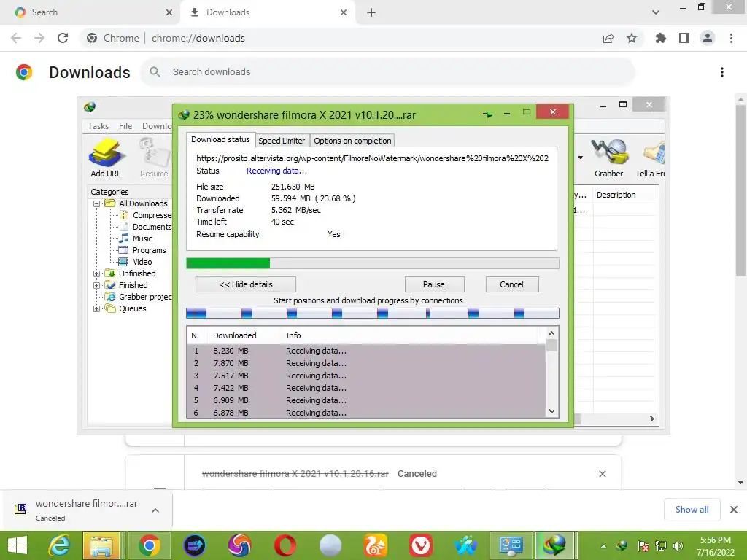The width and height of the screenshot is (747, 560).
Task: Bookmark this page with the star icon
Action: (632, 38)
